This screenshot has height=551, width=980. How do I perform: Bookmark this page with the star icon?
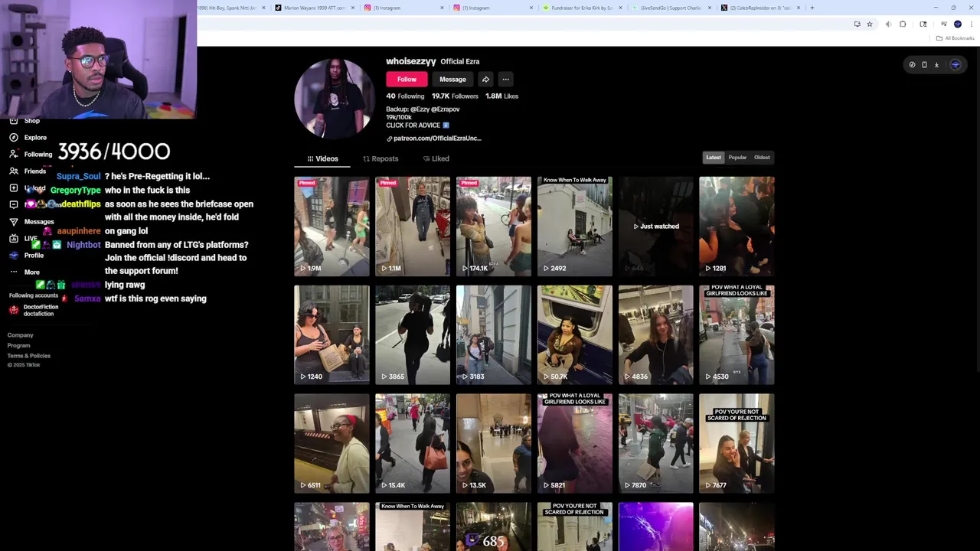pos(870,24)
